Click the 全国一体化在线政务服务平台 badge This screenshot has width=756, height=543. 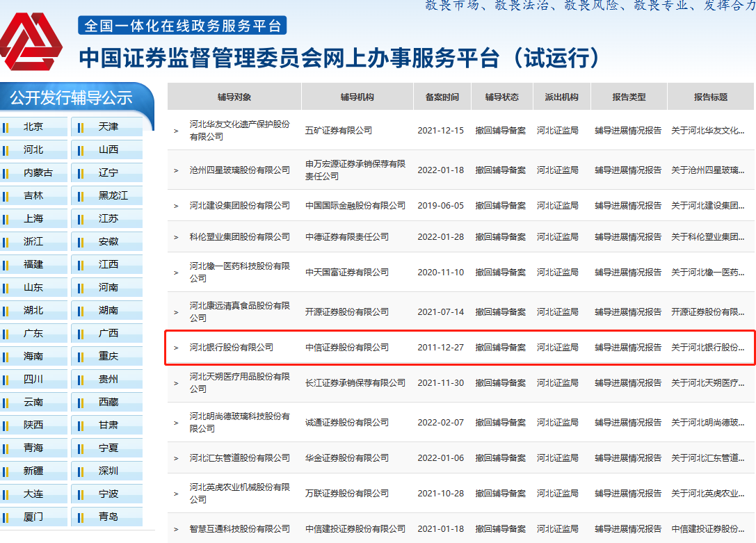pyautogui.click(x=182, y=26)
